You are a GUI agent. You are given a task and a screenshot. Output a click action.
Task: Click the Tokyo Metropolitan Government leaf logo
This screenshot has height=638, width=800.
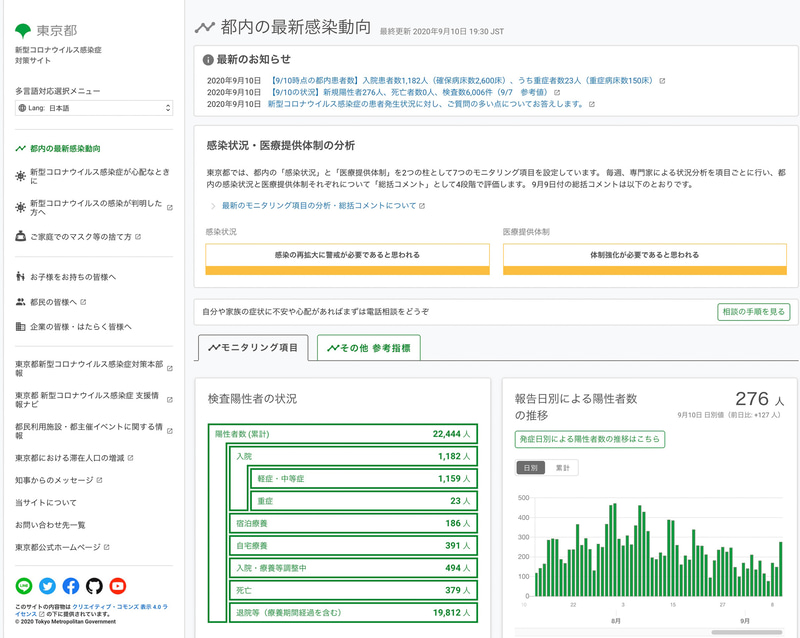coord(24,30)
